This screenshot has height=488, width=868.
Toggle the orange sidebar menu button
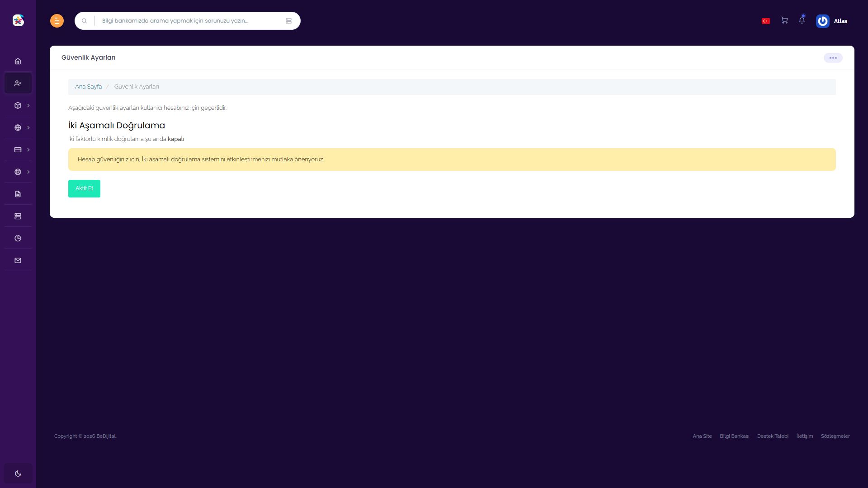57,21
